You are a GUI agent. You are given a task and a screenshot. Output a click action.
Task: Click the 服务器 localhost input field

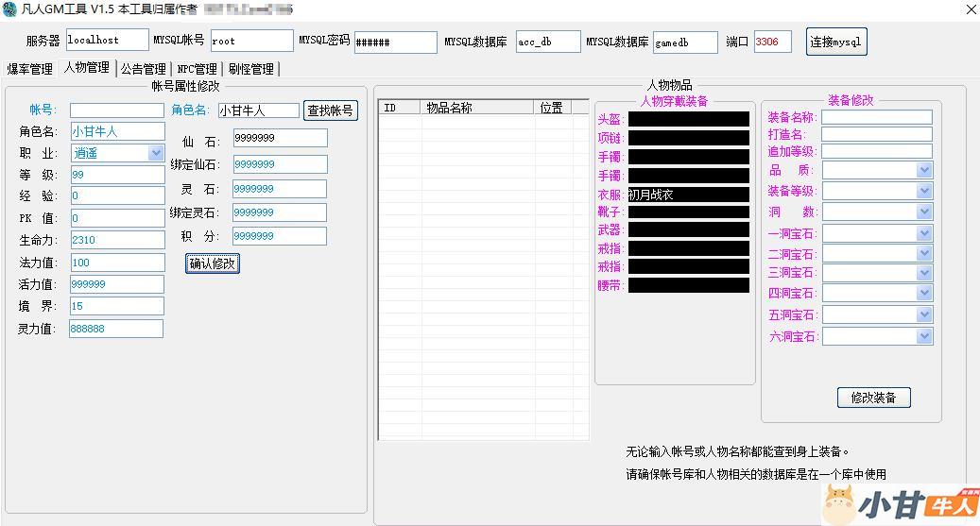(107, 41)
